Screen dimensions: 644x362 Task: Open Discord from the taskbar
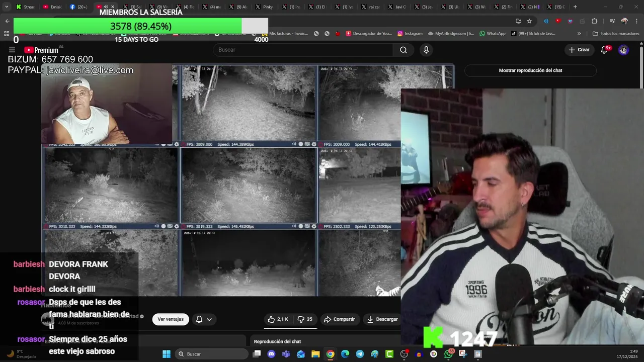tap(272, 354)
